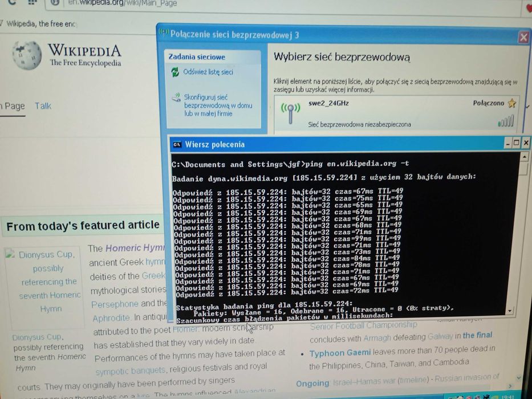Close the Połączenie sieci bezprzewodowej 3 window
532x399 pixels.
pyautogui.click(x=523, y=37)
